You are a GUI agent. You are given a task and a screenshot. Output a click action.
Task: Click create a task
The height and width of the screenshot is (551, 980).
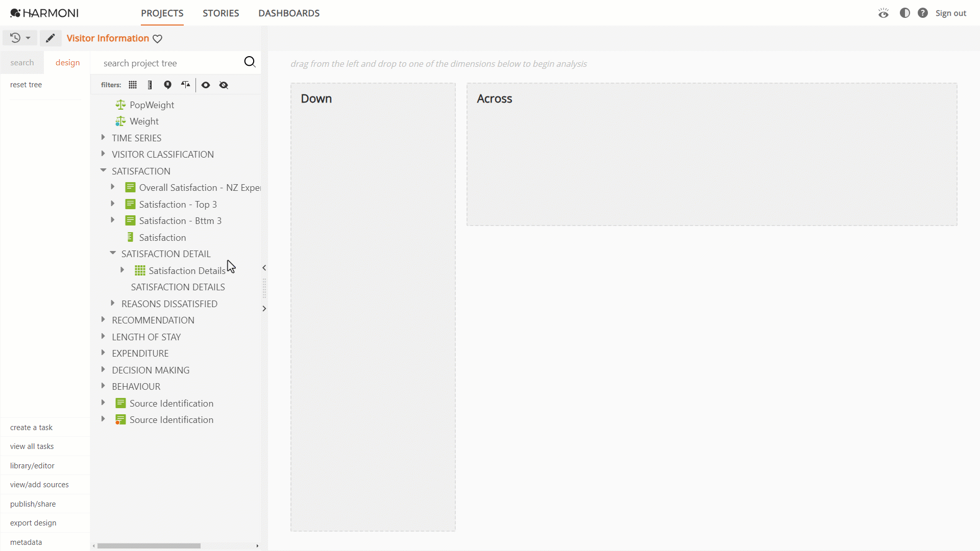(31, 428)
